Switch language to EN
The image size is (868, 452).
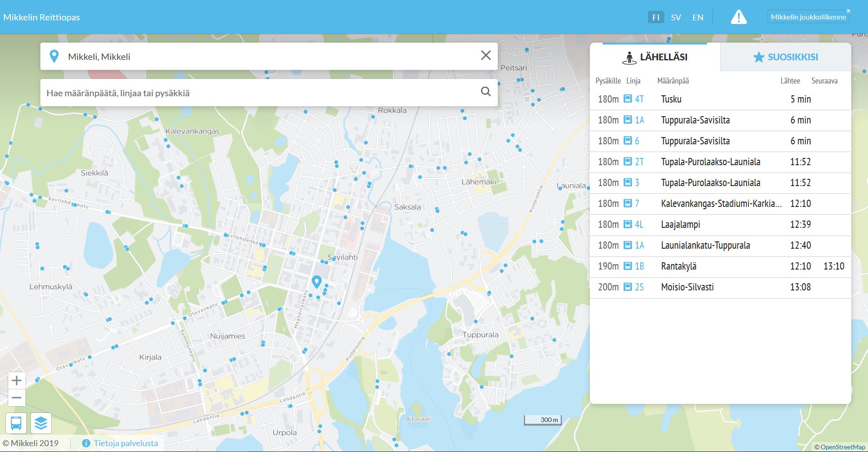click(697, 18)
